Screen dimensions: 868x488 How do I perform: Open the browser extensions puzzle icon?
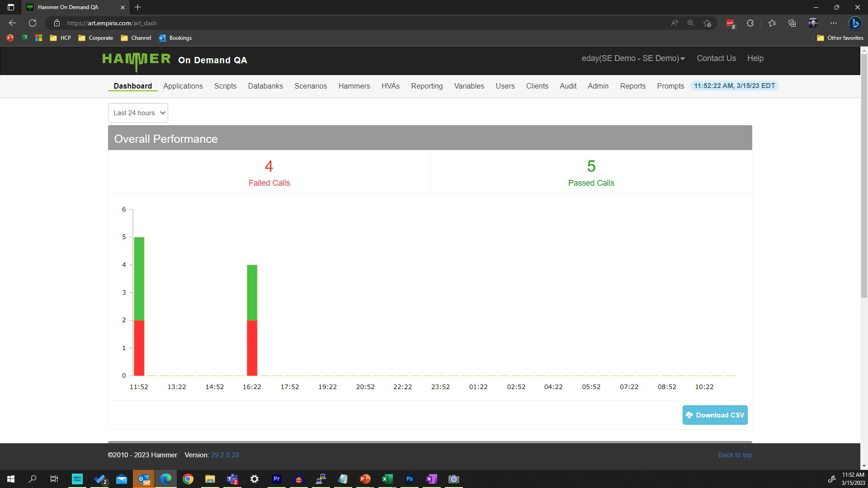click(750, 23)
